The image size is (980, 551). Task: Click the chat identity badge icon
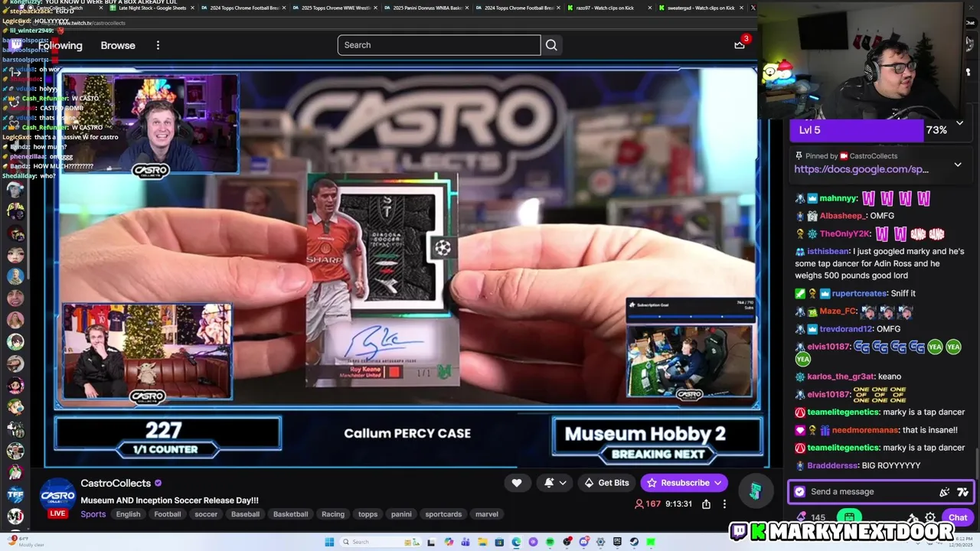[x=800, y=492]
